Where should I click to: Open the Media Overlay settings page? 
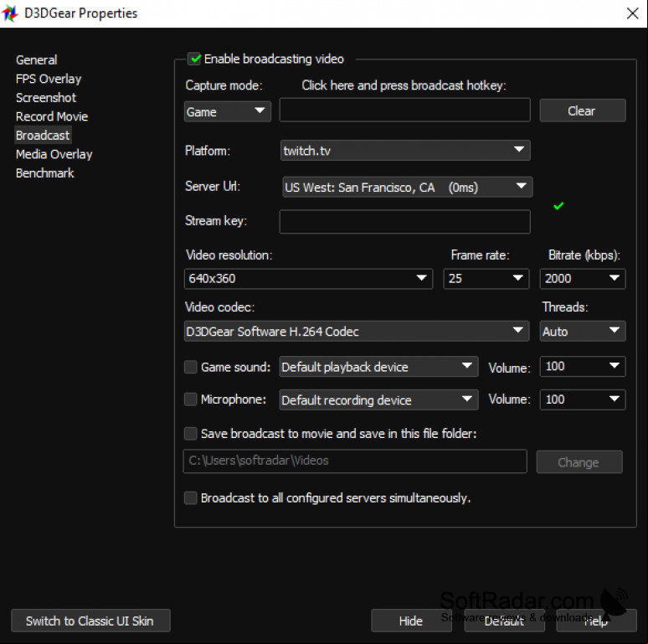click(x=54, y=154)
